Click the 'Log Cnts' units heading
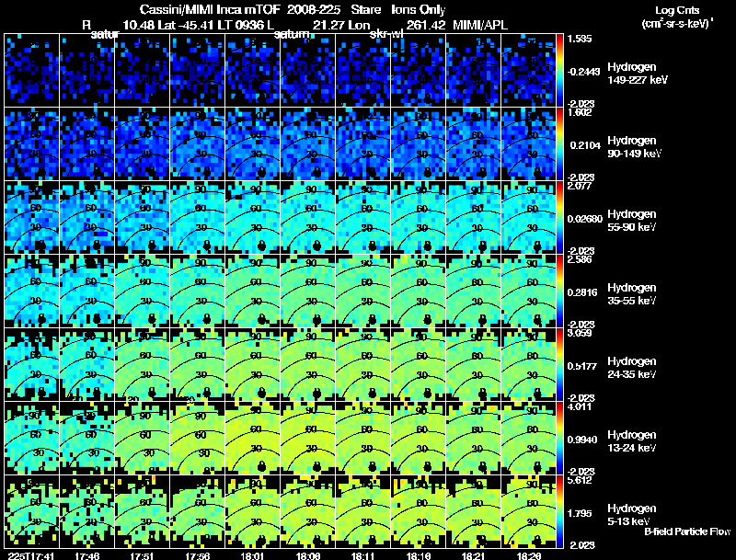This screenshot has height=560, width=736. 677,10
